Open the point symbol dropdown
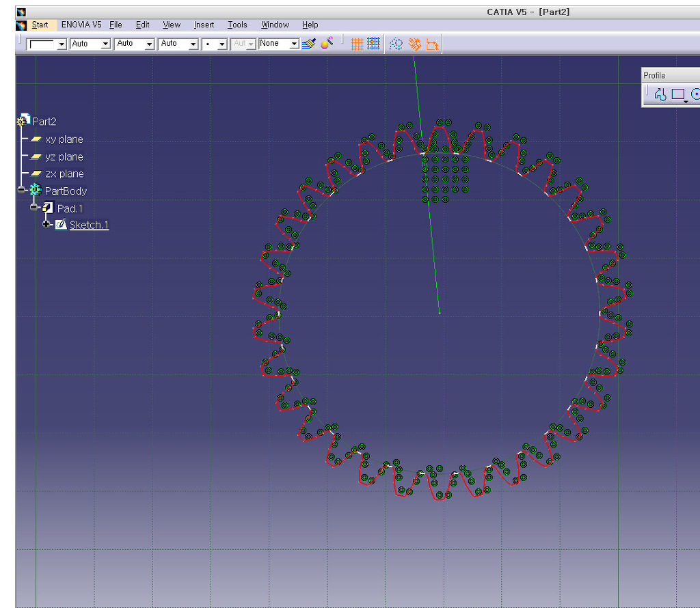This screenshot has width=700, height=608. (222, 44)
